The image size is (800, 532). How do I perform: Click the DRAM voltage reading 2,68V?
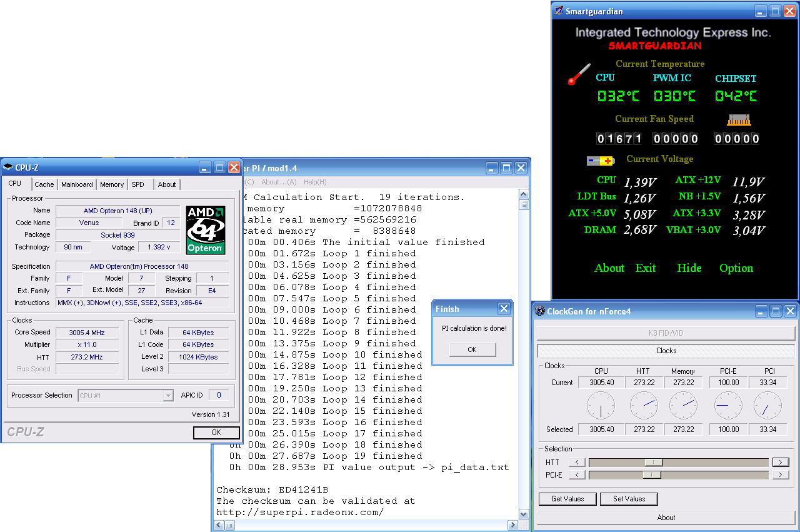639,230
